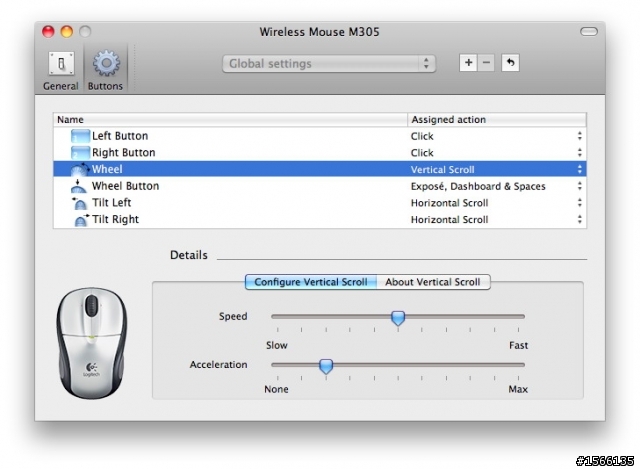Click the Right Button row icon
640x469 pixels.
pyautogui.click(x=80, y=153)
